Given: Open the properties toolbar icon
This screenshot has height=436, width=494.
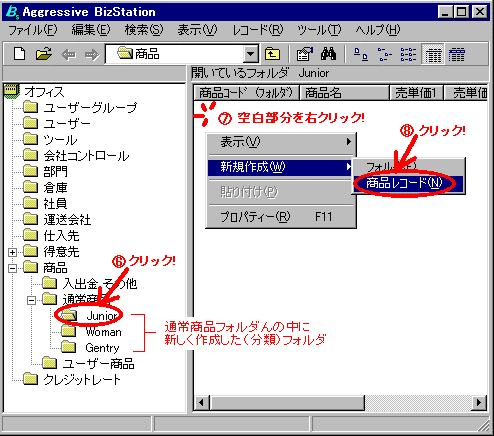Looking at the screenshot, I should (305, 54).
